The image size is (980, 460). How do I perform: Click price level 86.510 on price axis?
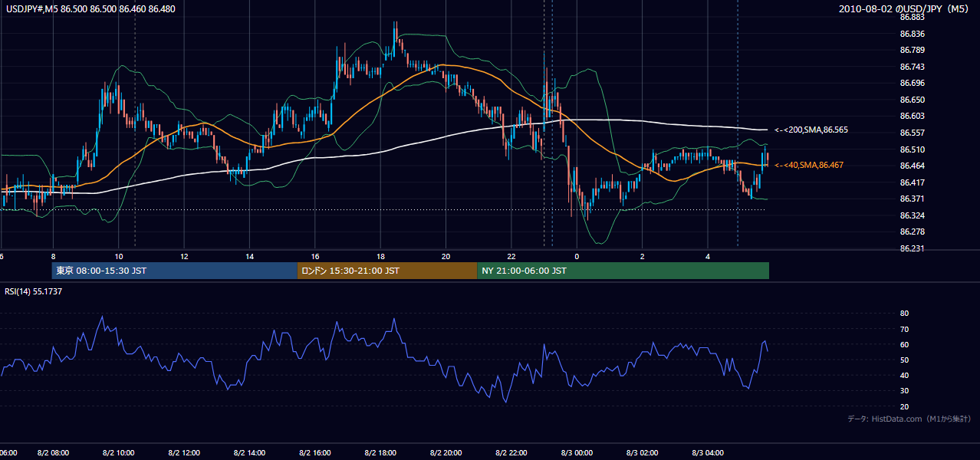tap(912, 149)
